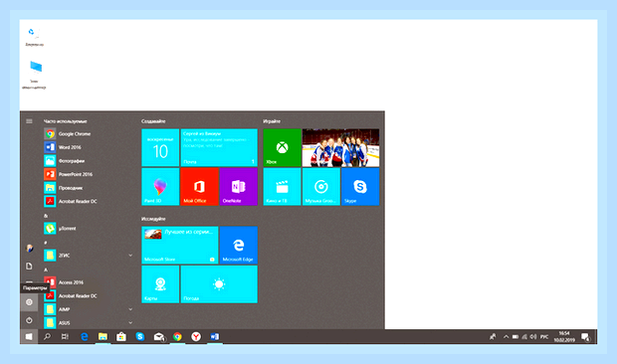Open Task View on the taskbar
Viewport: 617px width, 364px height.
[x=65, y=337]
